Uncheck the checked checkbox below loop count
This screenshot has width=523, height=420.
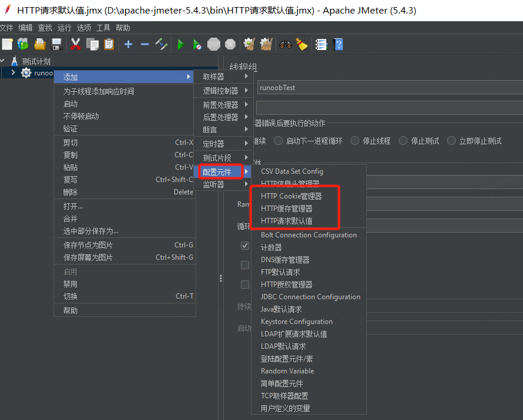(245, 246)
